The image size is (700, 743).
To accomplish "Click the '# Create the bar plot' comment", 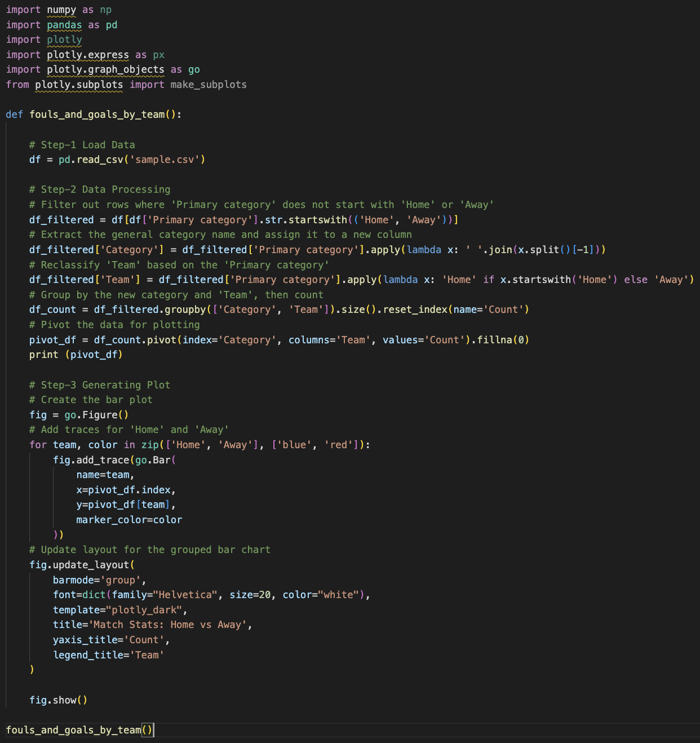I will tap(91, 400).
